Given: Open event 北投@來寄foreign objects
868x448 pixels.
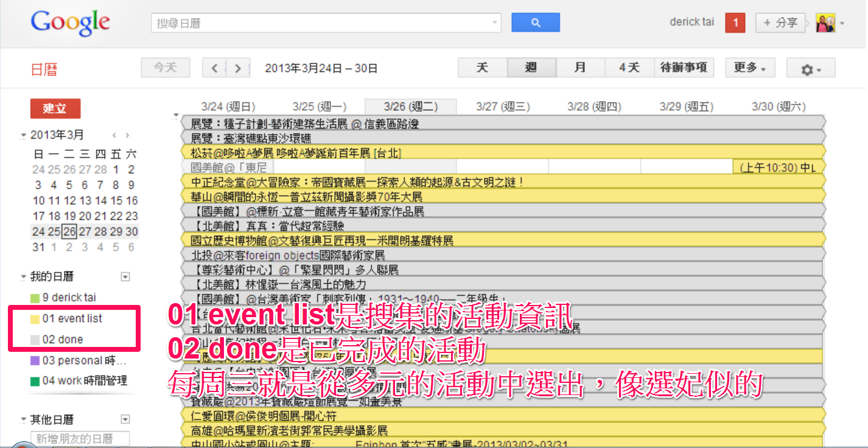Looking at the screenshot, I should pyautogui.click(x=504, y=255).
